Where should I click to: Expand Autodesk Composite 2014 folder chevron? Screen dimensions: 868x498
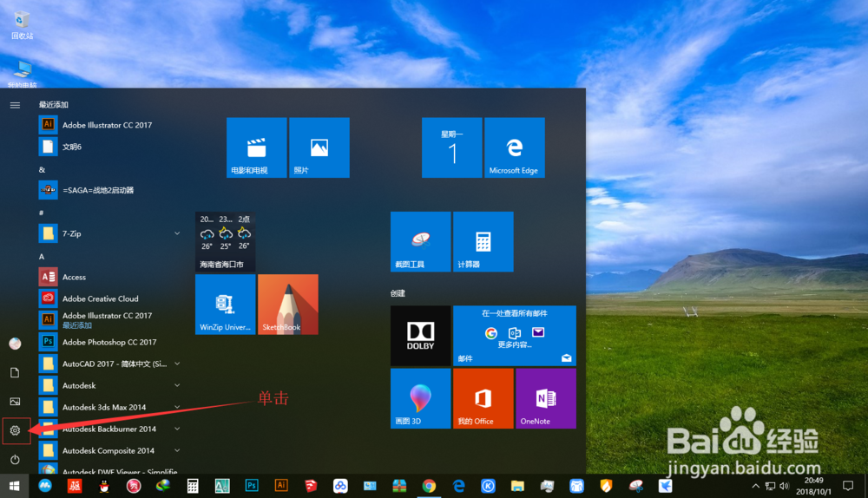tap(177, 450)
